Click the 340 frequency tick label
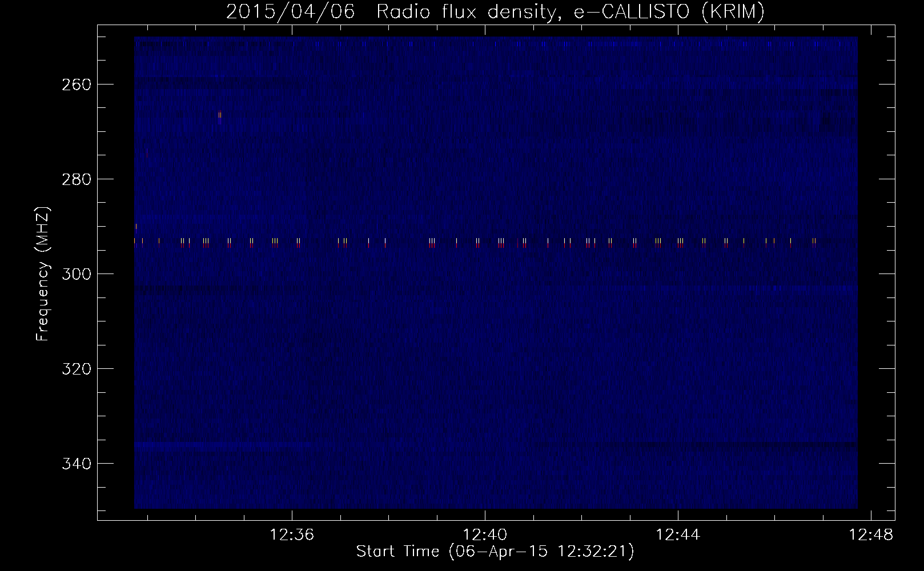The height and width of the screenshot is (571, 924). [x=76, y=464]
